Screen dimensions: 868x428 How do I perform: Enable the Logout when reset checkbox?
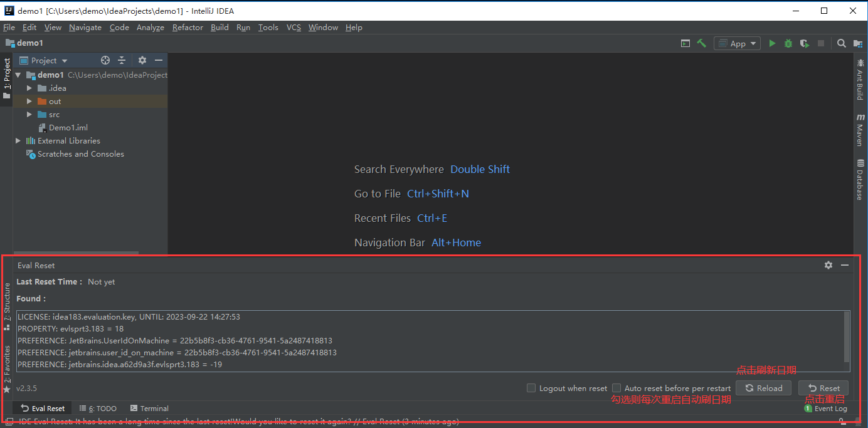pos(531,388)
